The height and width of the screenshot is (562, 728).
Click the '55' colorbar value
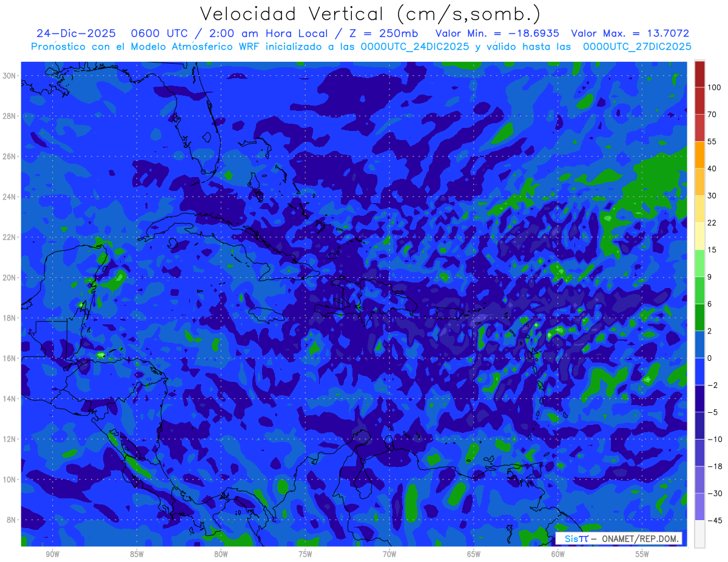click(712, 142)
